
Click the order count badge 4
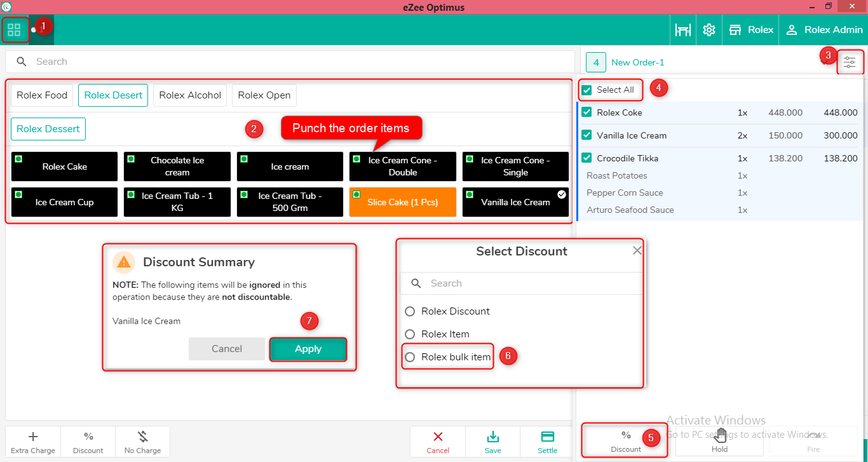coord(596,62)
